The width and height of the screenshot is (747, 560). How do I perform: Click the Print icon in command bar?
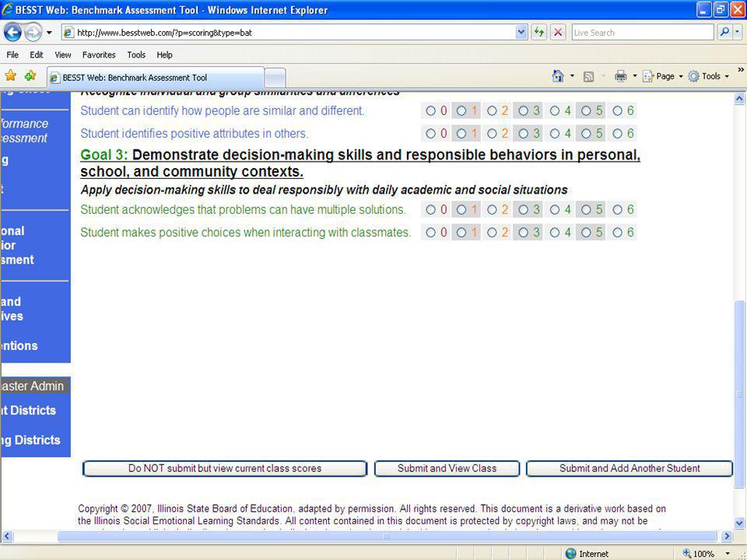coord(621,76)
